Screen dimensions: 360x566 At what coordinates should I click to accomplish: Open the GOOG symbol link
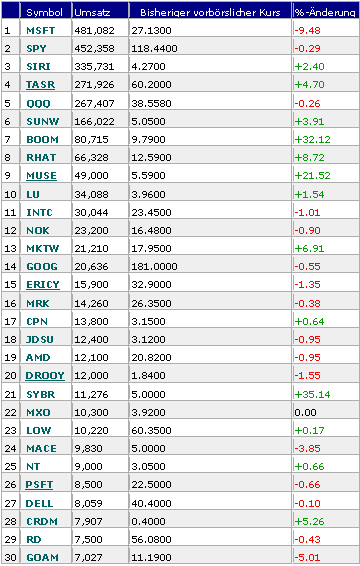click(42, 267)
